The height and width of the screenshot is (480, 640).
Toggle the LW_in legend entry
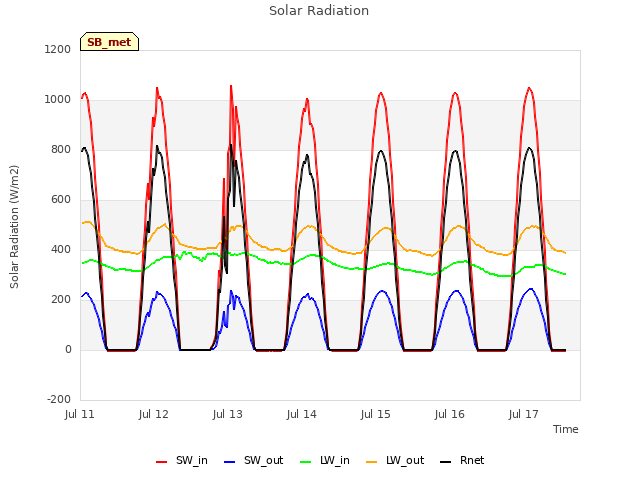click(325, 460)
